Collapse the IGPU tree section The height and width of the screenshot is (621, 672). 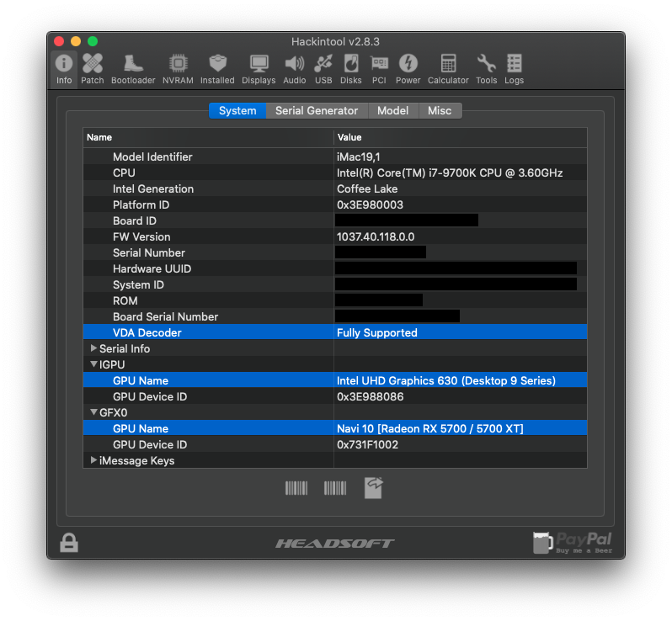(93, 364)
